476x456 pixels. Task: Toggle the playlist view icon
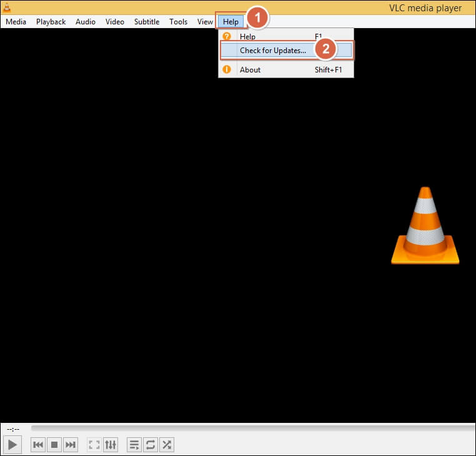pos(134,445)
